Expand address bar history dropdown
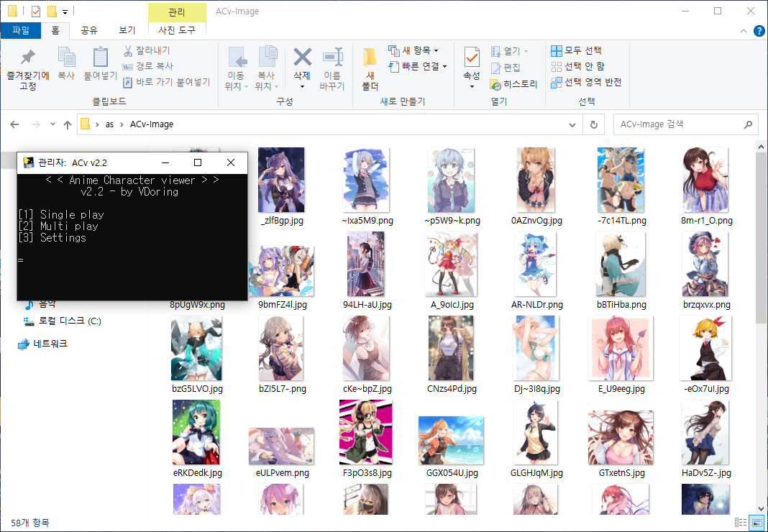The width and height of the screenshot is (768, 532). click(572, 124)
